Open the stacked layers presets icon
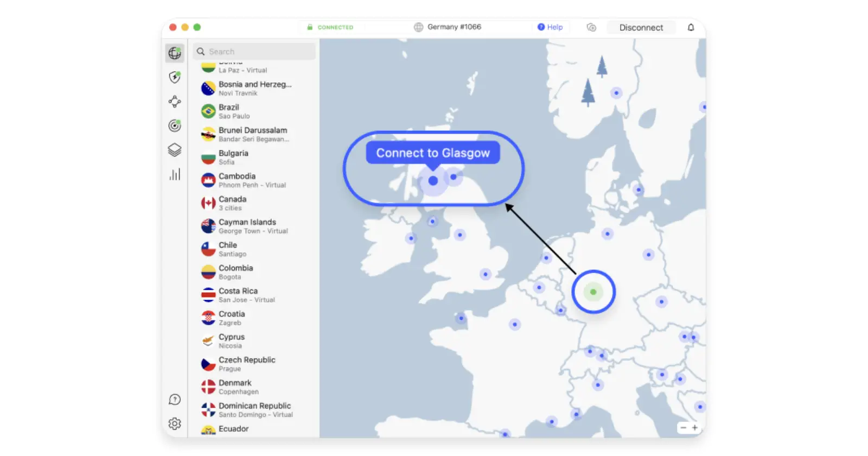The height and width of the screenshot is (456, 868). (x=175, y=150)
